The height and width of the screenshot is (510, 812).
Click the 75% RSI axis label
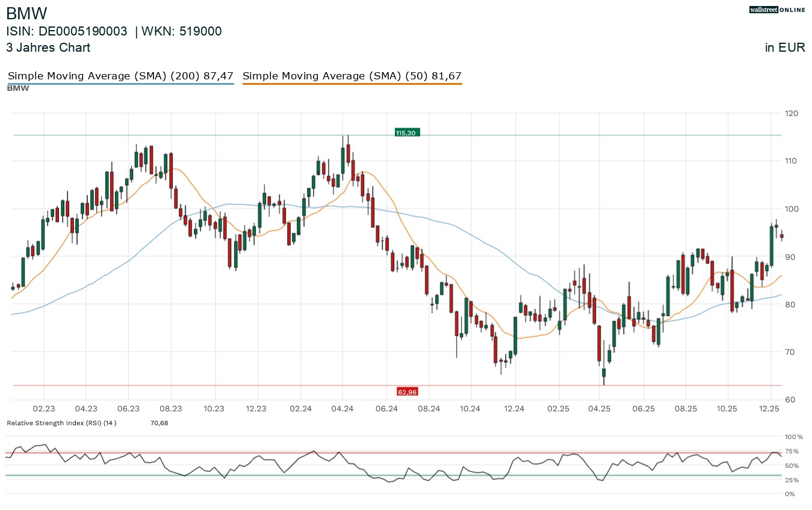point(792,451)
